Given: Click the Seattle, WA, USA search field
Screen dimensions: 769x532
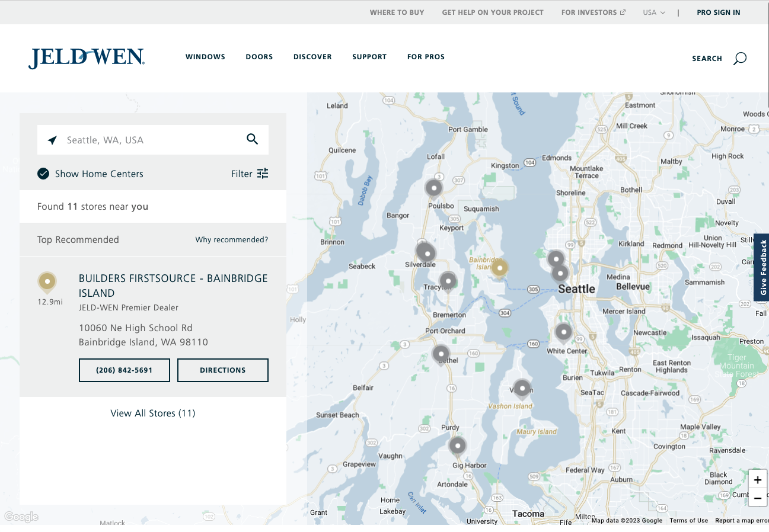Looking at the screenshot, I should coord(153,140).
